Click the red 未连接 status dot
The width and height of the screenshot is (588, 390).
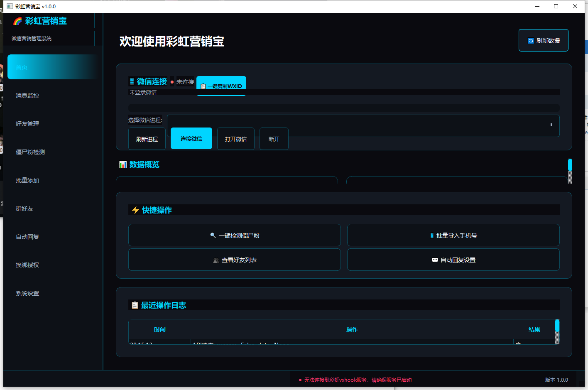point(172,82)
